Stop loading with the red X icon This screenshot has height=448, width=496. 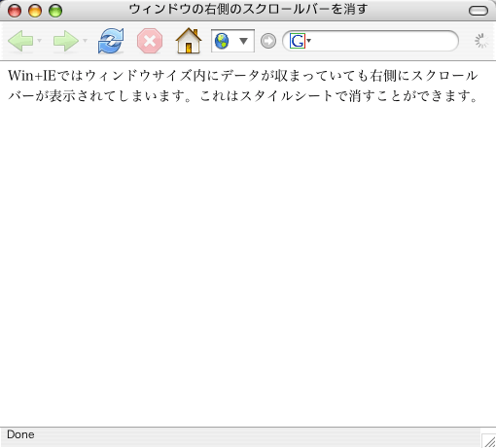(x=150, y=41)
